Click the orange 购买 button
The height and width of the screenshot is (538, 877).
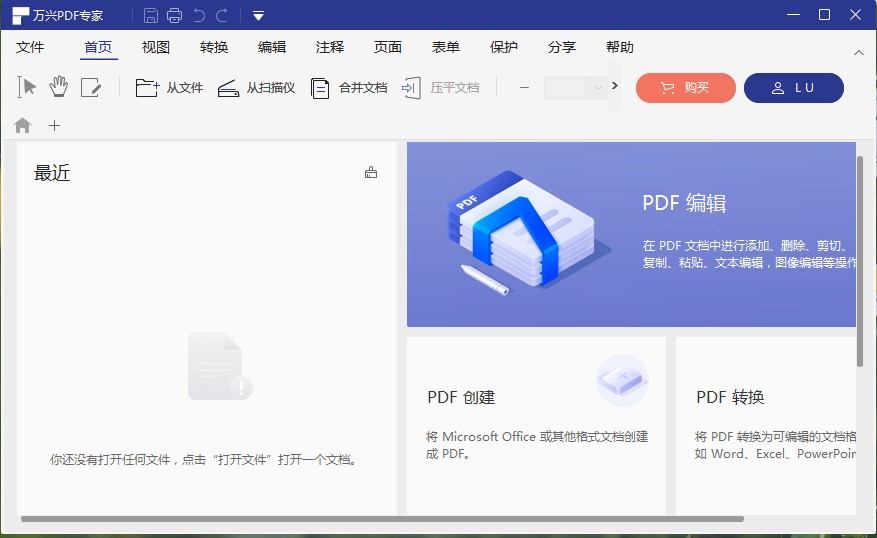pos(686,88)
